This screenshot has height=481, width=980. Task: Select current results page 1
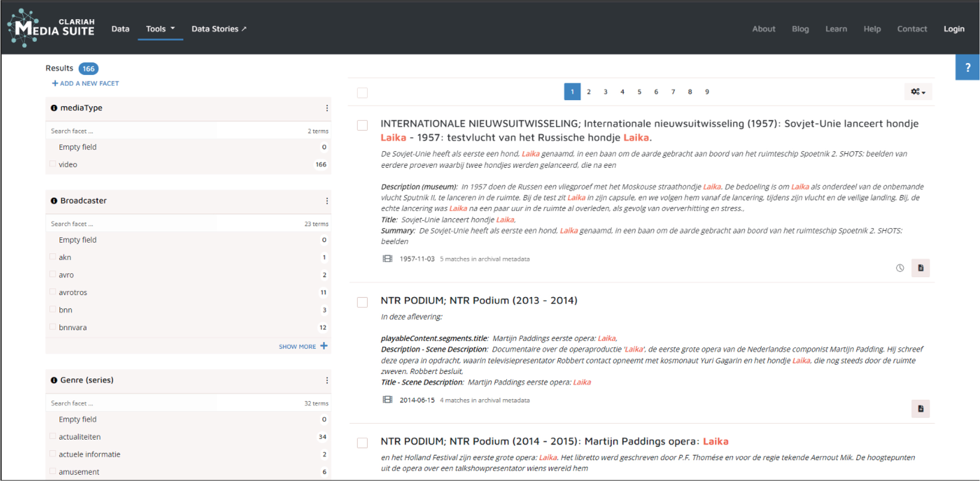(x=572, y=92)
